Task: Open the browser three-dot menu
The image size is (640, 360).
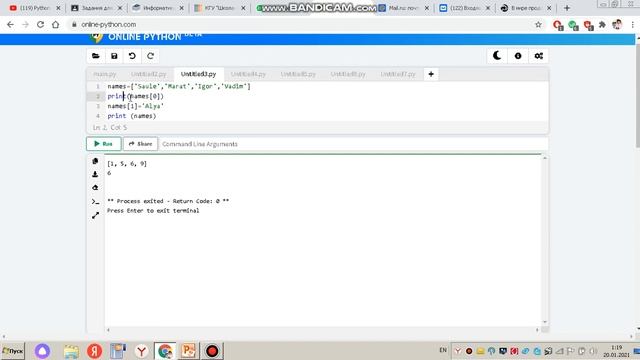Action: (x=633, y=24)
